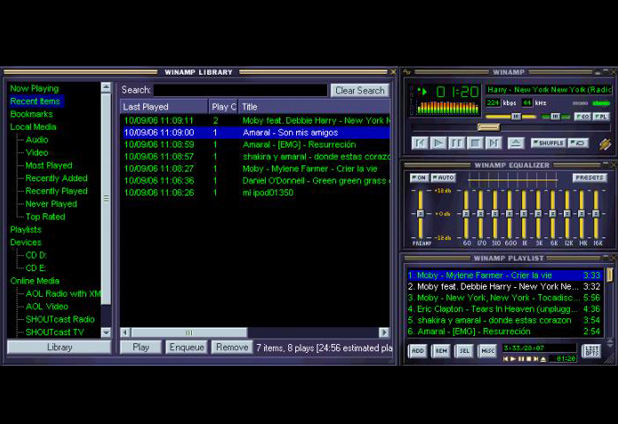Image resolution: width=618 pixels, height=424 pixels.
Task: Click the SEL button in playlist
Action: click(x=464, y=351)
